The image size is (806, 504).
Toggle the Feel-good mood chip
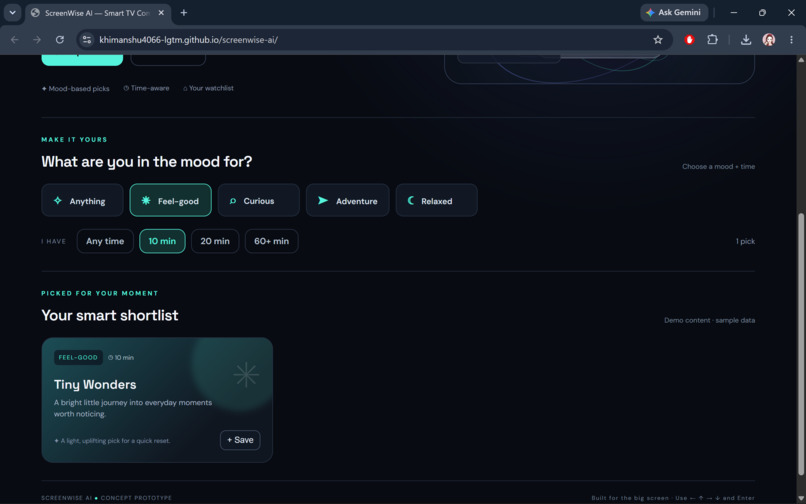click(x=171, y=201)
